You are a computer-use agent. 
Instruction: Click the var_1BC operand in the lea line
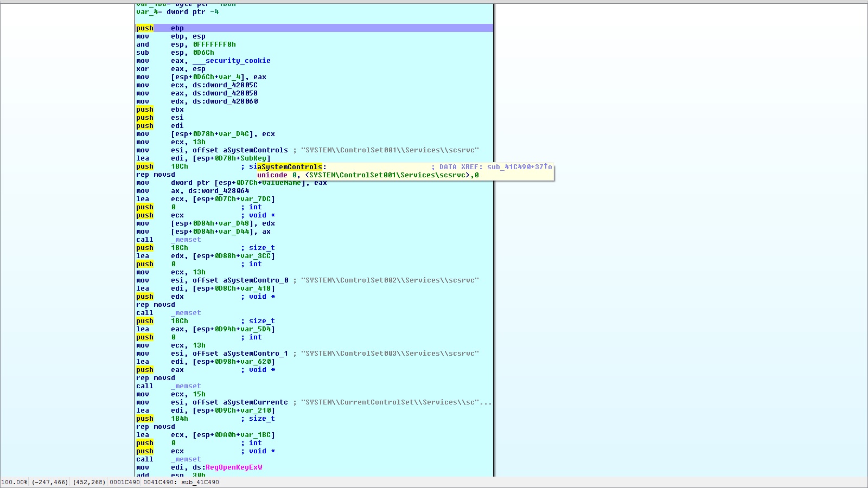tap(256, 435)
